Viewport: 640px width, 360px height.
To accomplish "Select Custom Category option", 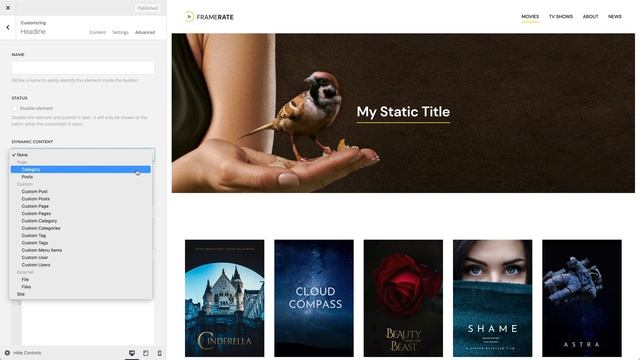I will (x=80, y=221).
